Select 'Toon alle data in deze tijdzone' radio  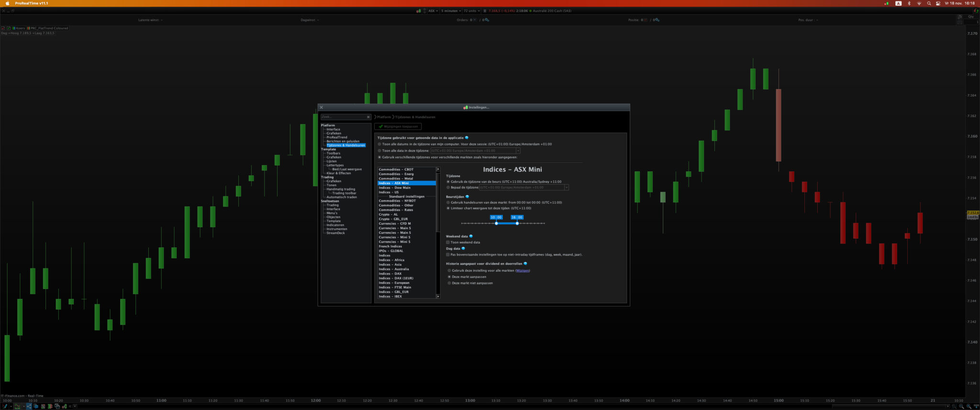pos(380,151)
